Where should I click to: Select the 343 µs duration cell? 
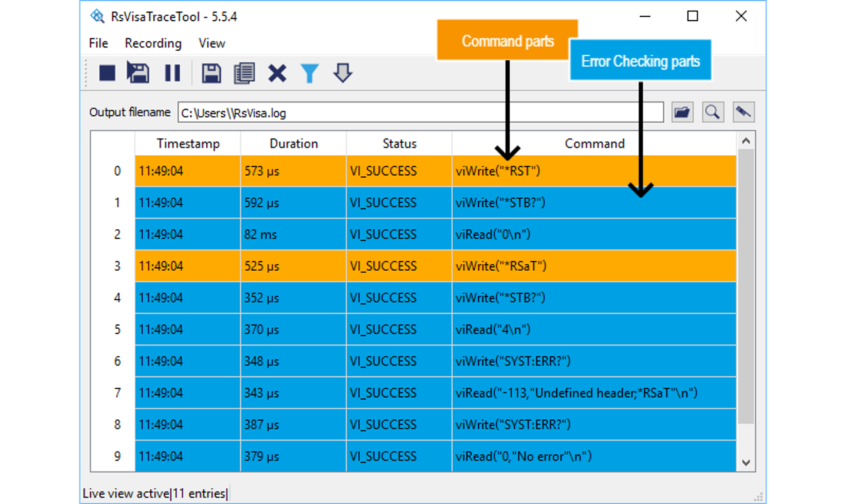click(x=293, y=393)
